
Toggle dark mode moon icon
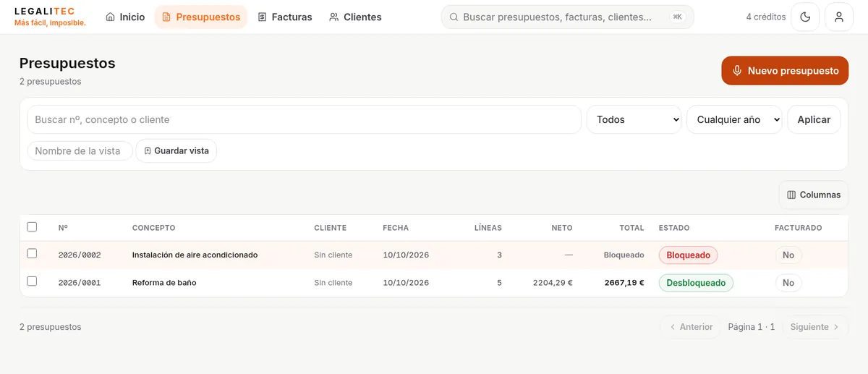pyautogui.click(x=805, y=17)
